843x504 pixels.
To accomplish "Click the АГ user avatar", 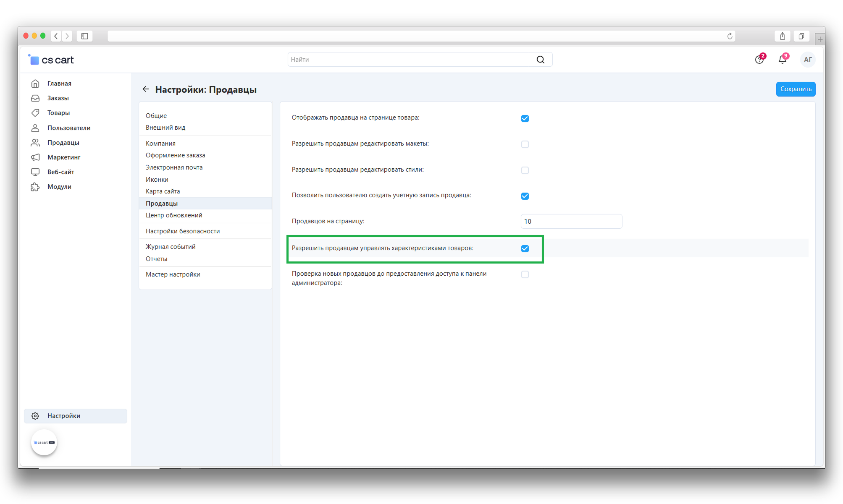I will coord(807,60).
